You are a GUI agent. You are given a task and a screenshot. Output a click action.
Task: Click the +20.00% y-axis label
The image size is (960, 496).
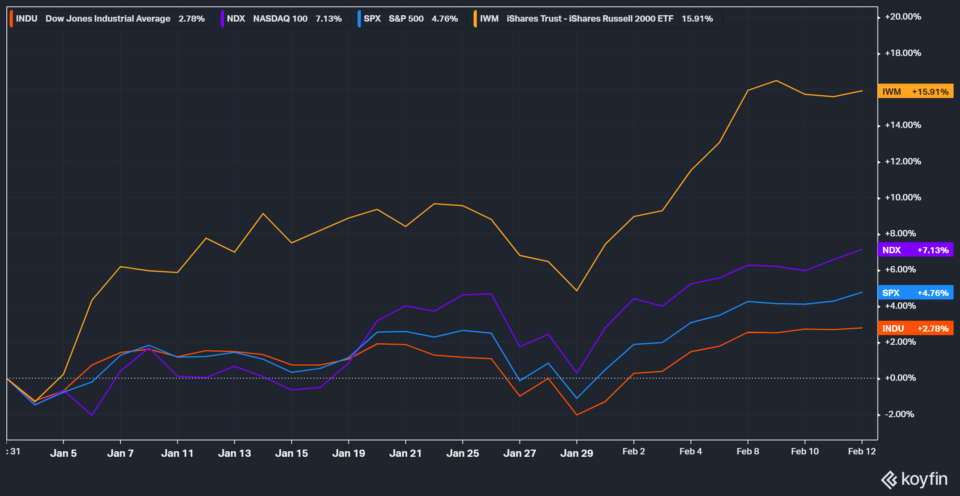pyautogui.click(x=903, y=17)
